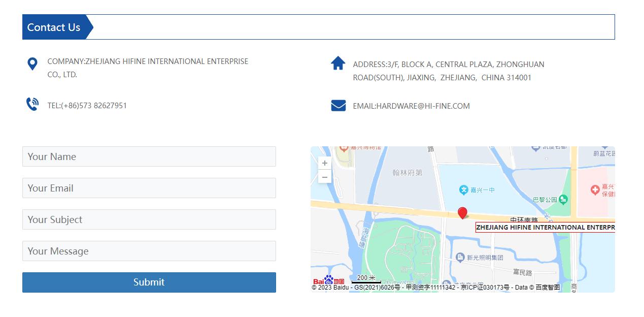
Task: Select the hospital red cross map icon
Action: click(595, 189)
